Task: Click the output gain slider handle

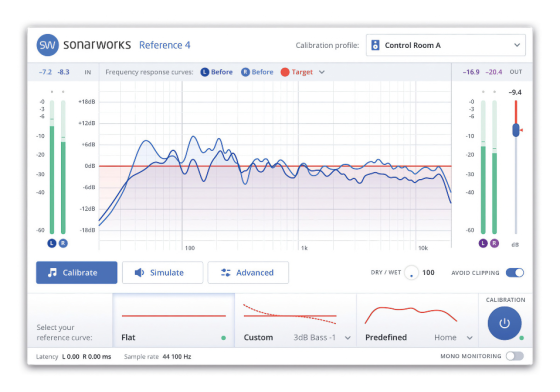Action: pyautogui.click(x=516, y=130)
